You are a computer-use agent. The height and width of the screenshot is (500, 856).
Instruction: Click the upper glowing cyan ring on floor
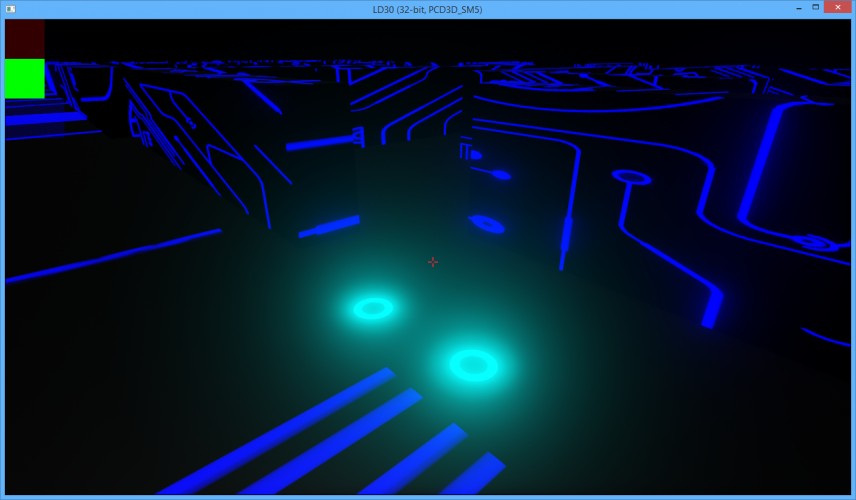coord(373,308)
